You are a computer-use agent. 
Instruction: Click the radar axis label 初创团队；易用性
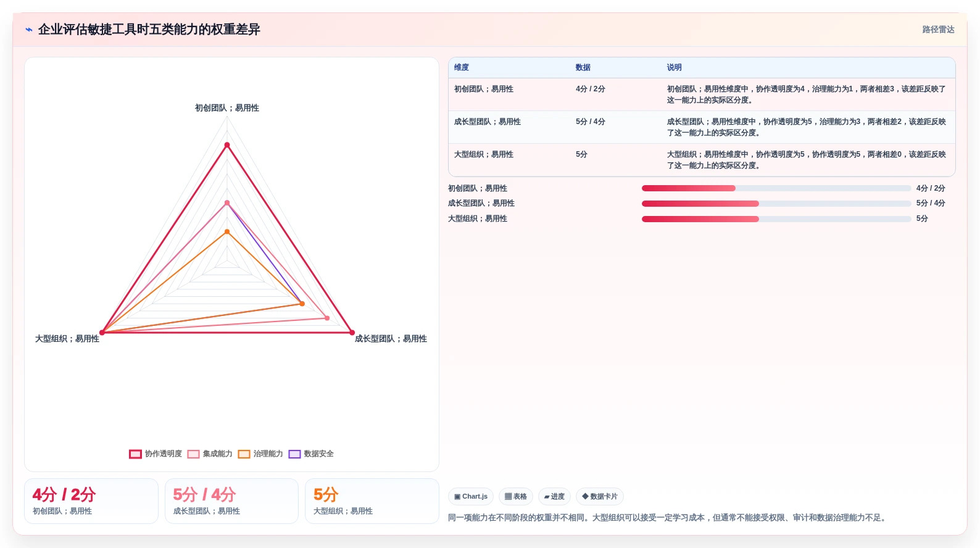click(x=227, y=108)
